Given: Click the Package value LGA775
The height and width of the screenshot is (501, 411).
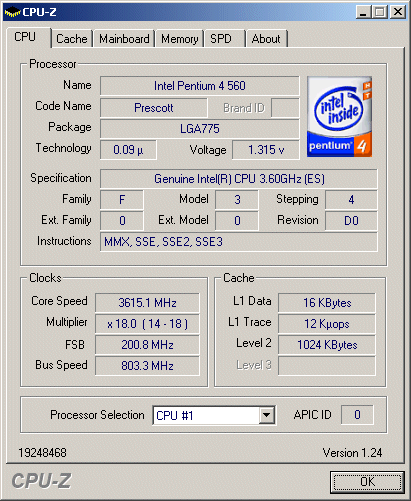Looking at the screenshot, I should click(200, 129).
